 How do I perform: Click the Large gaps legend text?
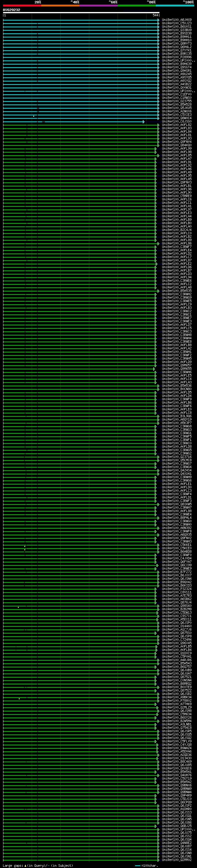point(13,866)
